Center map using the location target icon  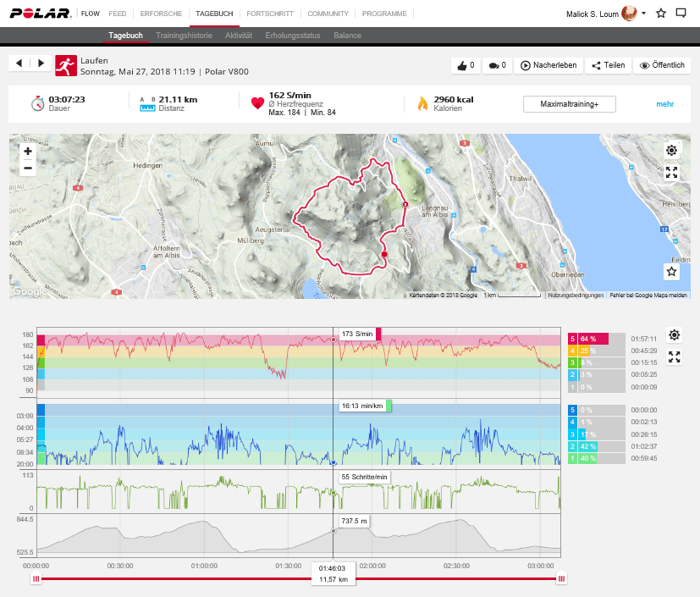tap(671, 150)
